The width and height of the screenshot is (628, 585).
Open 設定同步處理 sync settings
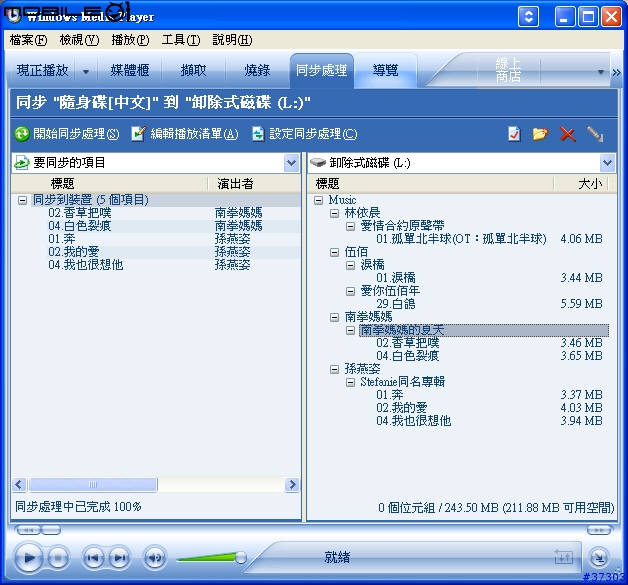tap(304, 134)
